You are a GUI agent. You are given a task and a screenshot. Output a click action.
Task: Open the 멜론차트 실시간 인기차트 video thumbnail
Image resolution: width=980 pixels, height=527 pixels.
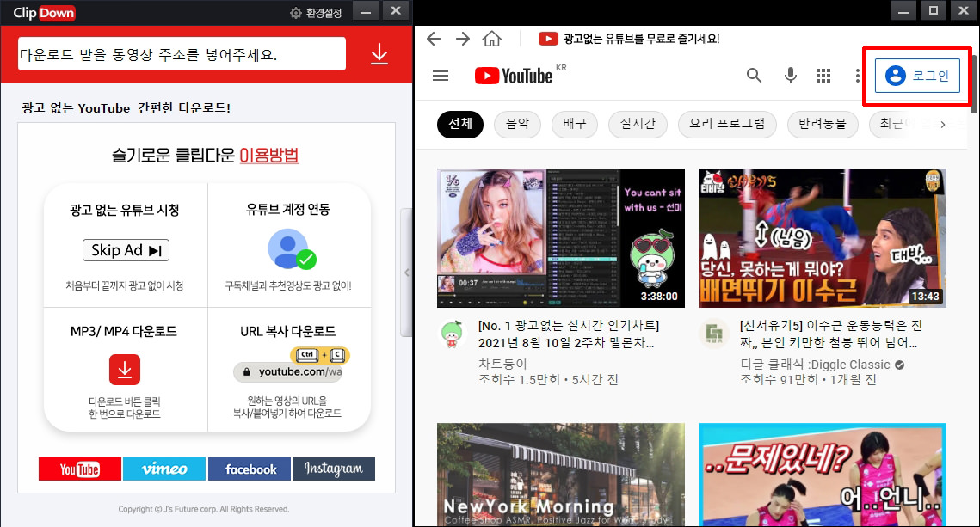[561, 238]
